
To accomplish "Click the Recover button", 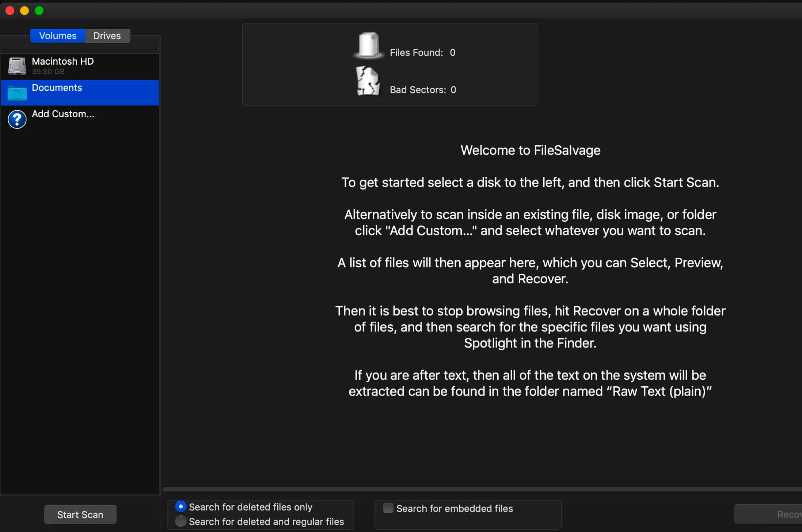I will tap(768, 514).
